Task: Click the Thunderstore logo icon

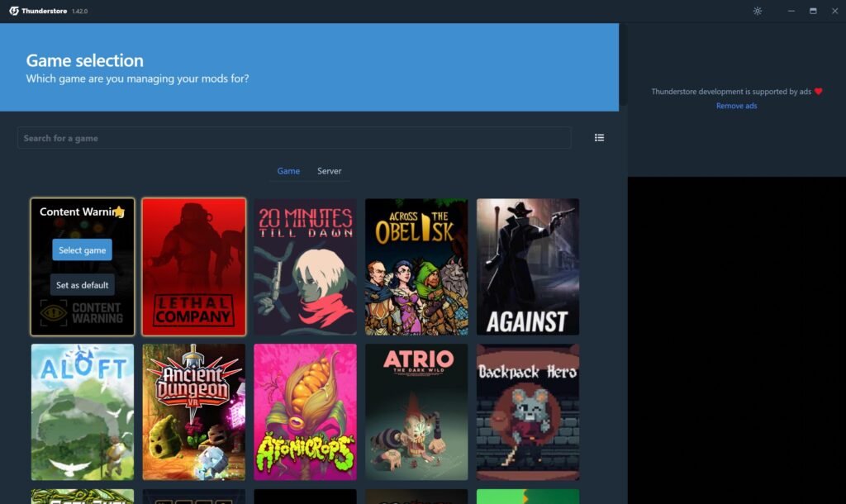Action: tap(14, 11)
